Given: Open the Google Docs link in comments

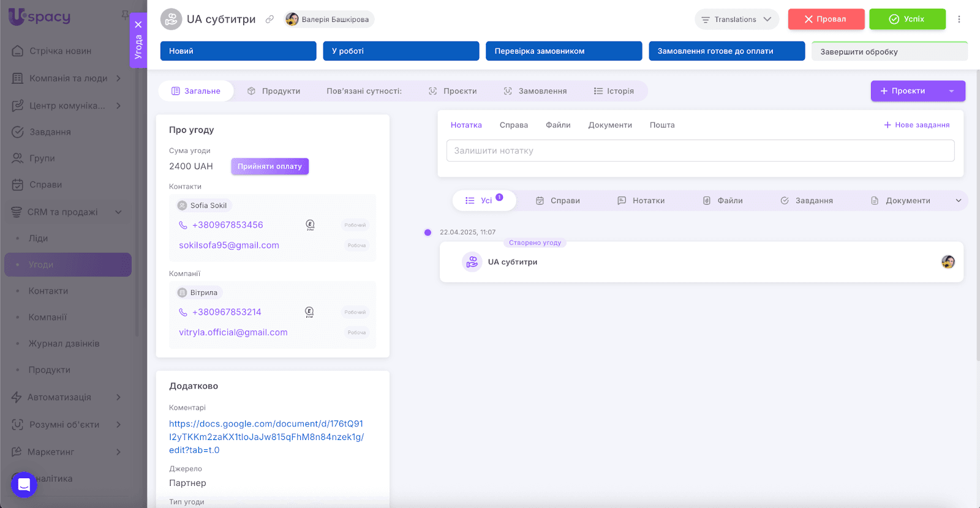Looking at the screenshot, I should (x=266, y=437).
